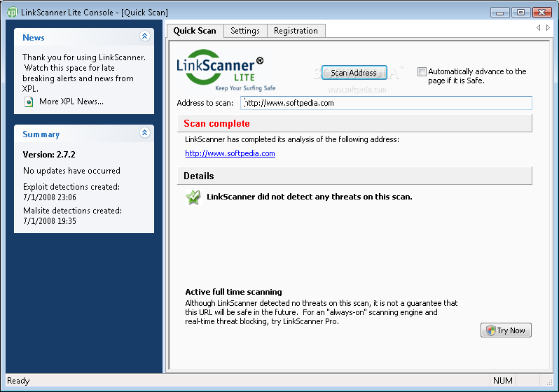
Task: Minimize the LinkScanner Lite Console window
Action: (500, 13)
